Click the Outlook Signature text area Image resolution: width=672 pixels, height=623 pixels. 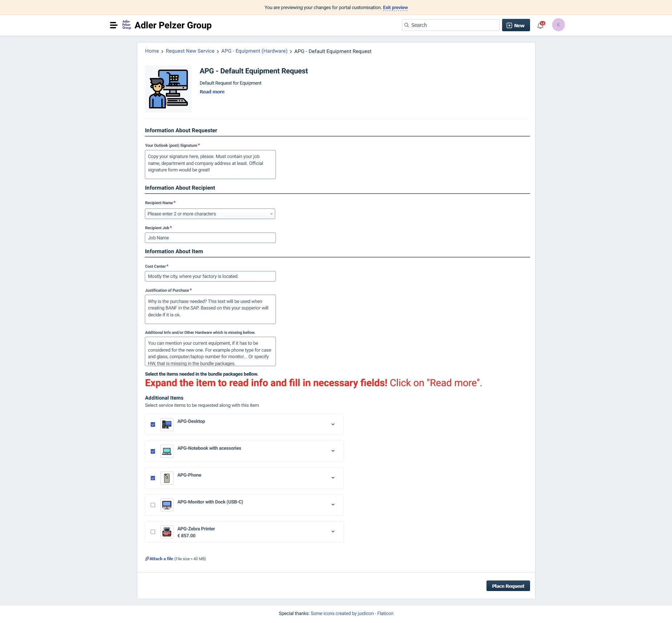(210, 165)
